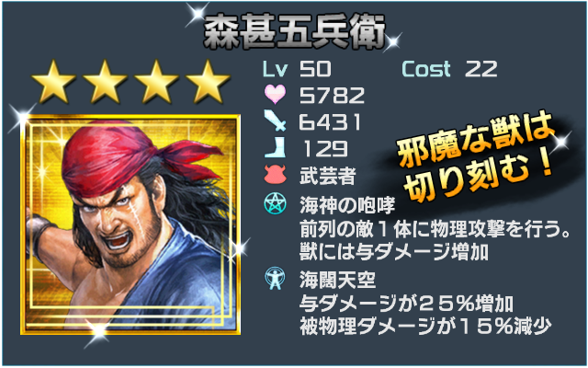
Task: Click the human figure ability icon
Action: [x=275, y=278]
